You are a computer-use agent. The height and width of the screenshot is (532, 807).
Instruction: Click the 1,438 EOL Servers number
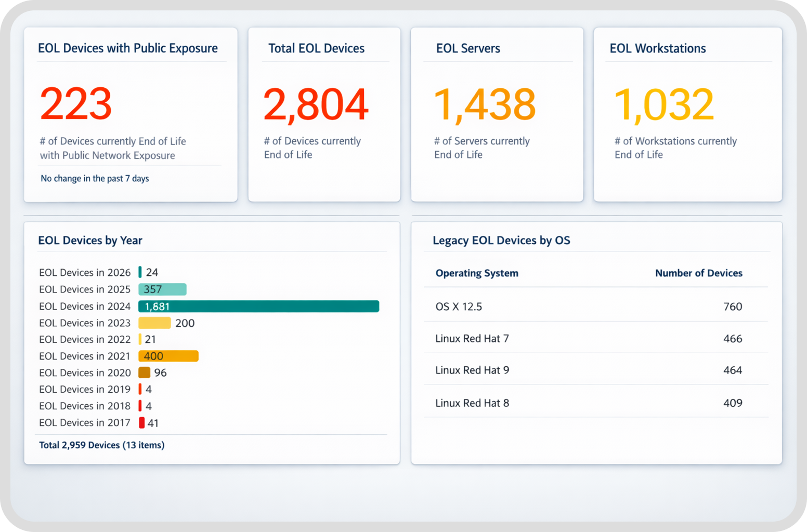click(484, 104)
